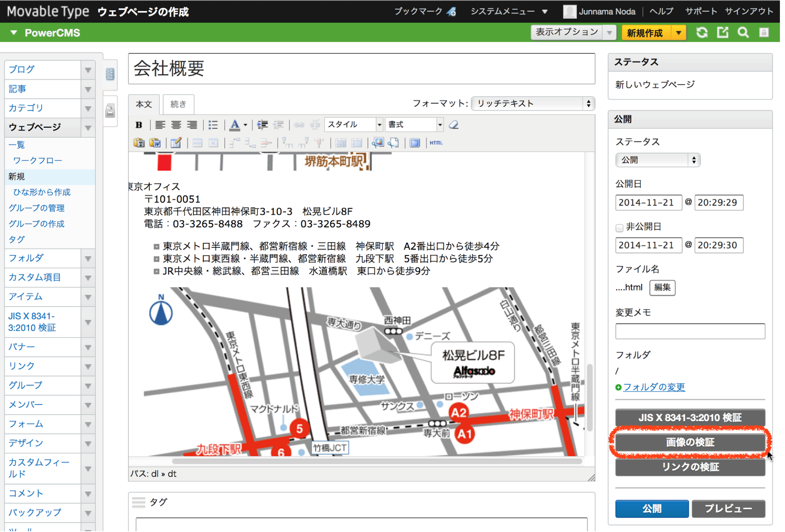Screen dimensions: 785x532
Task: Click the 公開日 time field 20:29:29
Action: (x=719, y=203)
